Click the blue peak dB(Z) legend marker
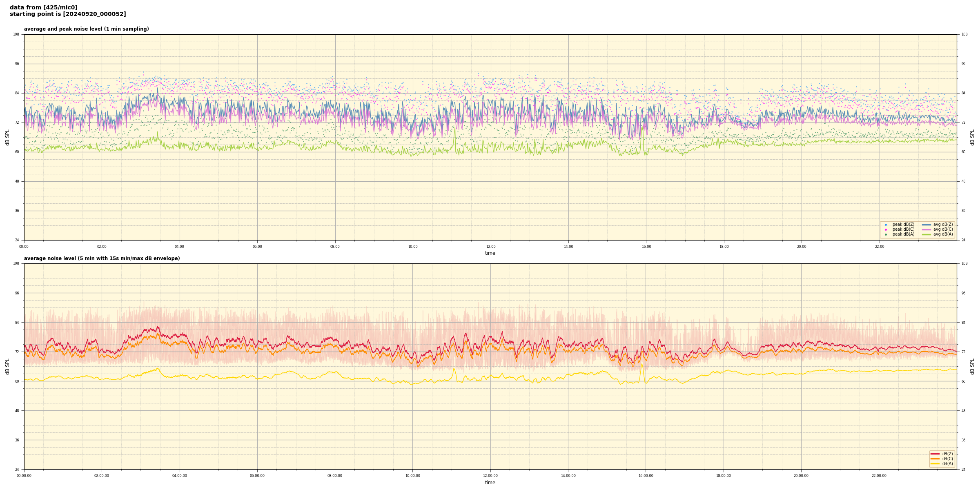 tap(886, 225)
